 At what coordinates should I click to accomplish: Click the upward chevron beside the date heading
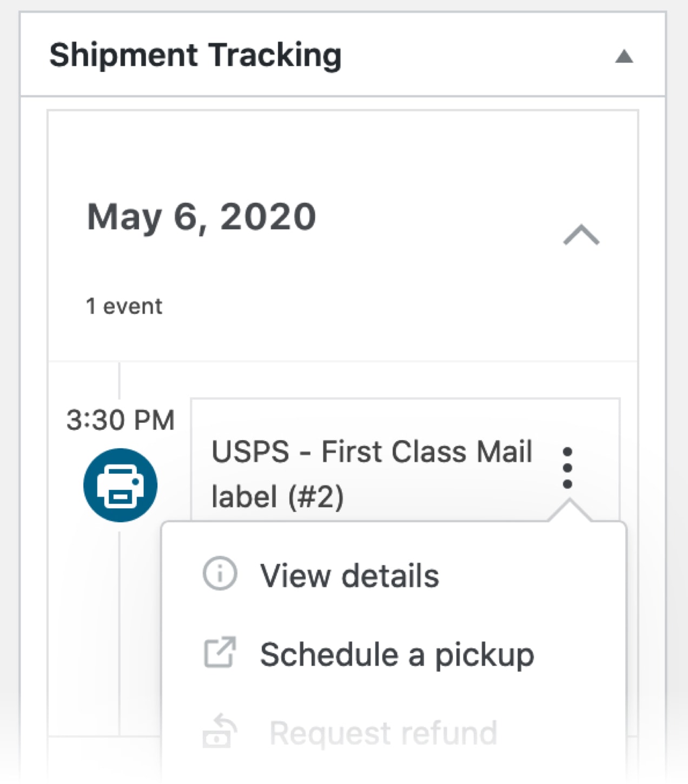point(582,235)
